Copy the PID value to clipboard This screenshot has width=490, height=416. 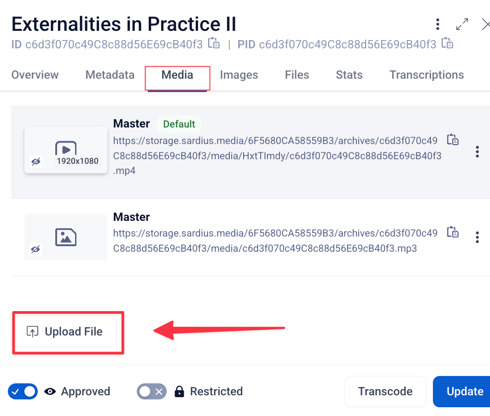(447, 44)
